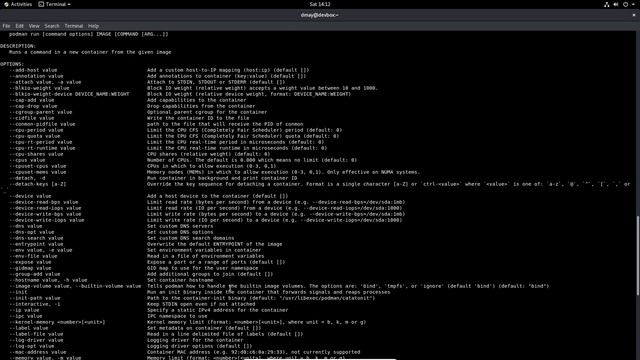
Task: Click the power icon in system tray
Action: (625, 4)
